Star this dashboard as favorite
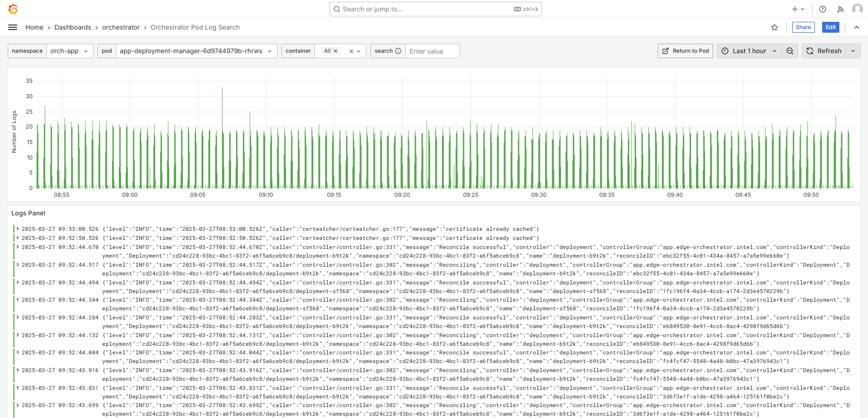The height and width of the screenshot is (418, 868). tap(774, 27)
